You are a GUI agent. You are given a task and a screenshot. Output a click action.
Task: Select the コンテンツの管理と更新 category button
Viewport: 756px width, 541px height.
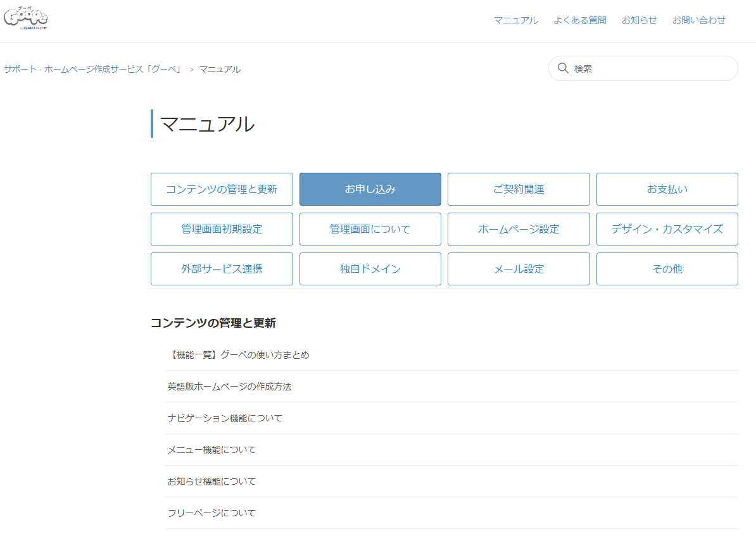pyautogui.click(x=222, y=189)
